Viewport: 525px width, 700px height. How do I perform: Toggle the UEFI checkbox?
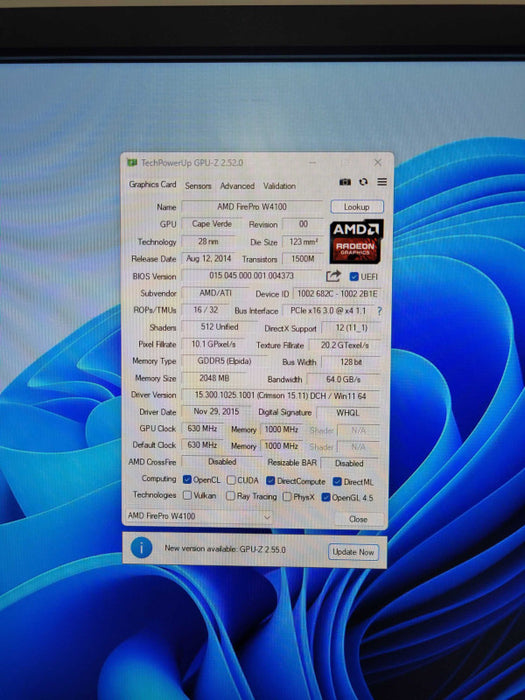[x=354, y=277]
